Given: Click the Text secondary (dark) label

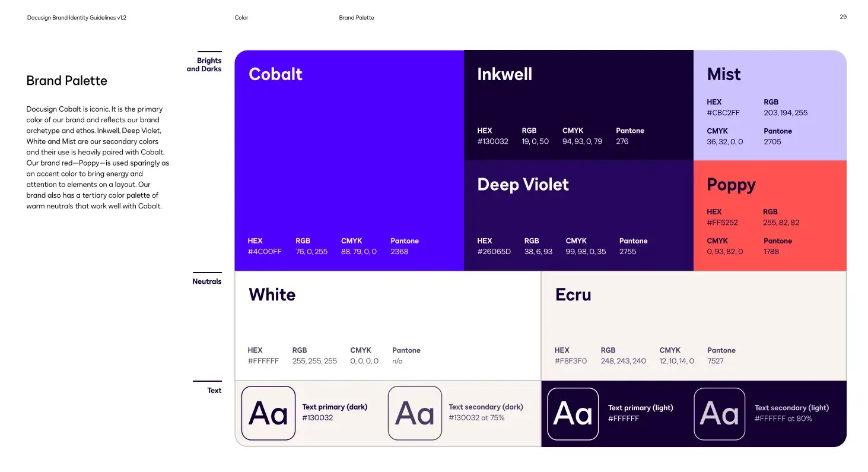Looking at the screenshot, I should pos(486,407).
